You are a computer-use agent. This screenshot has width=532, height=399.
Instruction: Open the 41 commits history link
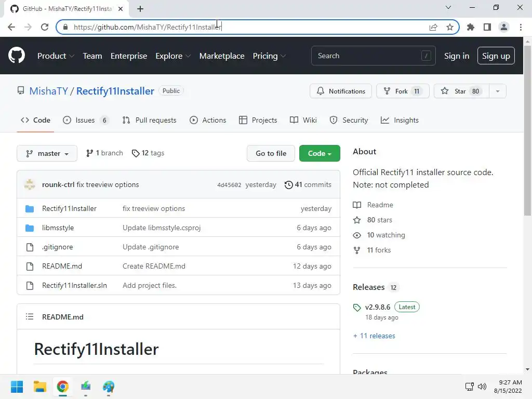point(308,185)
